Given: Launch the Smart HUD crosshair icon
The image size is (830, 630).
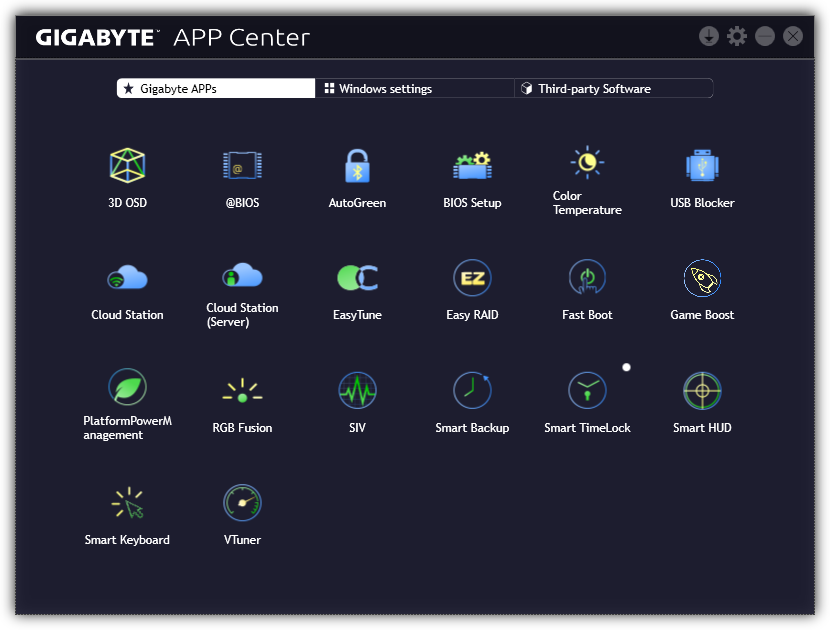Looking at the screenshot, I should tap(702, 391).
